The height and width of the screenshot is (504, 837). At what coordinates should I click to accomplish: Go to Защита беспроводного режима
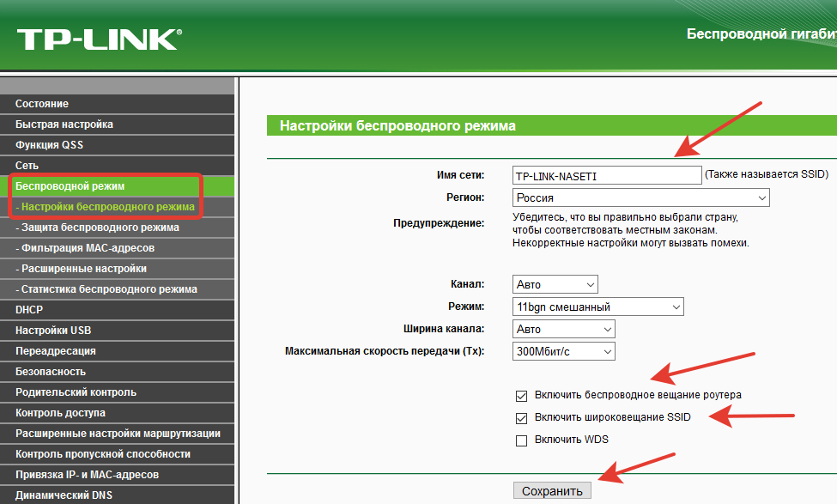(x=117, y=228)
